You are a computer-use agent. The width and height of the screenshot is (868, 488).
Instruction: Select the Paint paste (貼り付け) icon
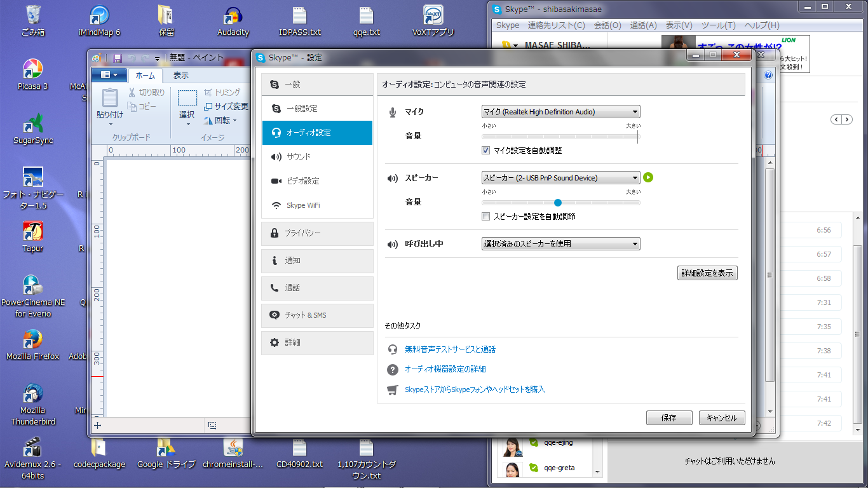click(110, 98)
